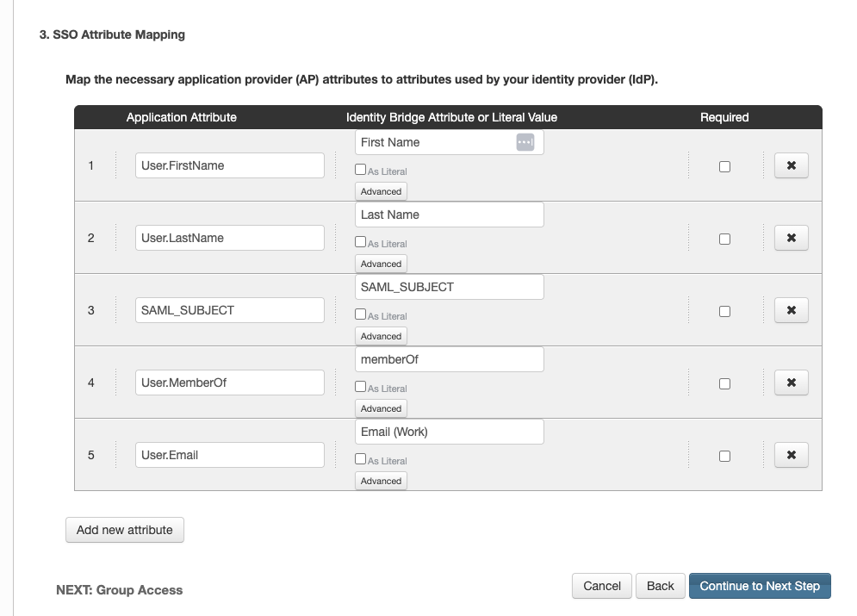This screenshot has width=857, height=616.
Task: Edit the User.MemberOf application attribute field
Action: click(230, 383)
